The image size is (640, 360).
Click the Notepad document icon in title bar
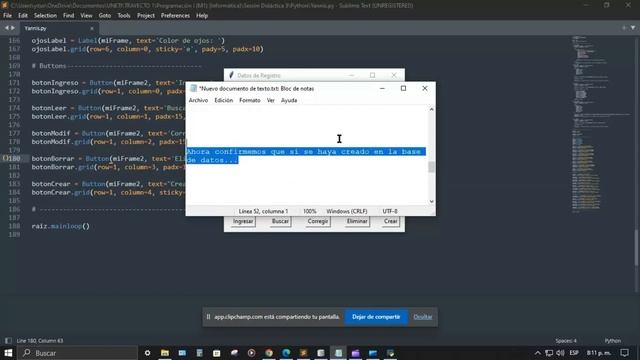point(193,88)
